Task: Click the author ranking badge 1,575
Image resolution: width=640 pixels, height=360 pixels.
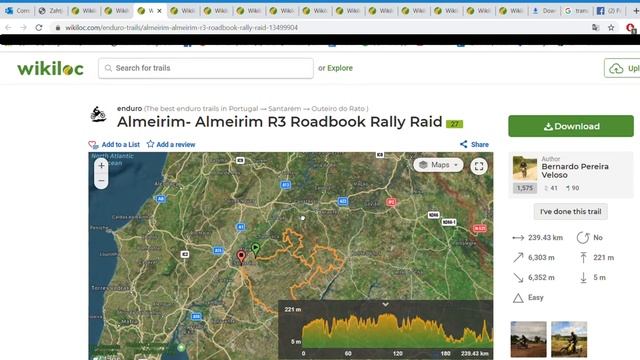Action: pos(525,188)
